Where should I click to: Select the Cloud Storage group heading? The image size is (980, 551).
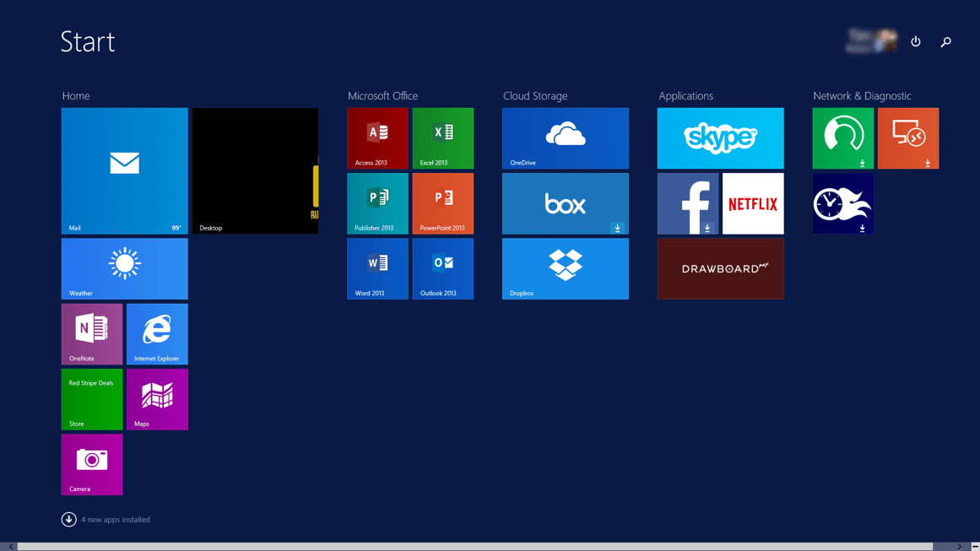[x=535, y=95]
